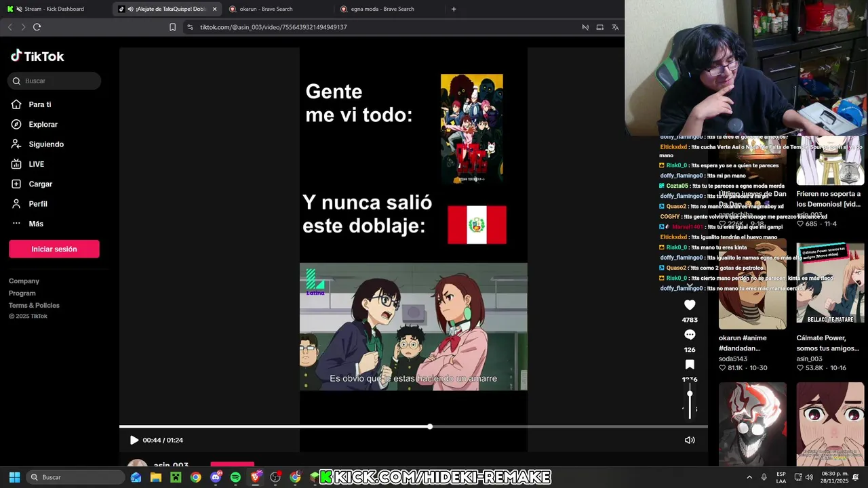This screenshot has width=868, height=488.
Task: Play the paused video
Action: point(134,440)
